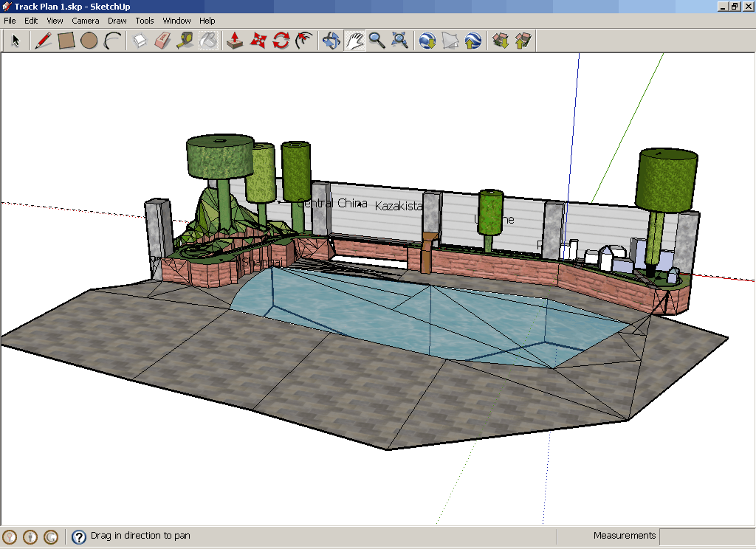
Task: Open the File menu
Action: tap(10, 21)
